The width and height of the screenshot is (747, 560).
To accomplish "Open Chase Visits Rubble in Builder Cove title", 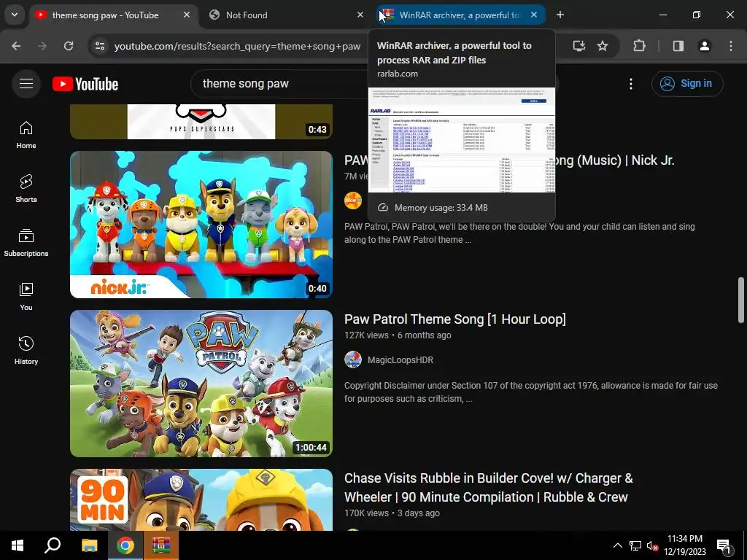I will click(x=488, y=488).
